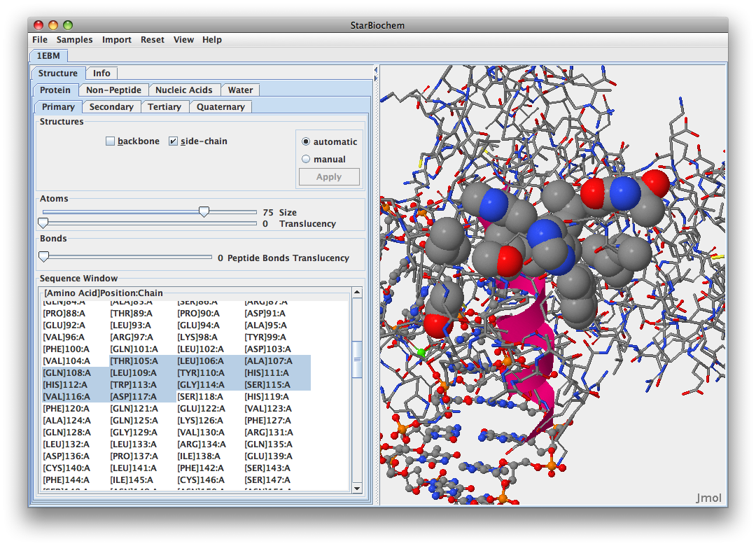Uncheck the side-chain checkbox
Viewport: 756px width, 546px height.
pyautogui.click(x=173, y=141)
